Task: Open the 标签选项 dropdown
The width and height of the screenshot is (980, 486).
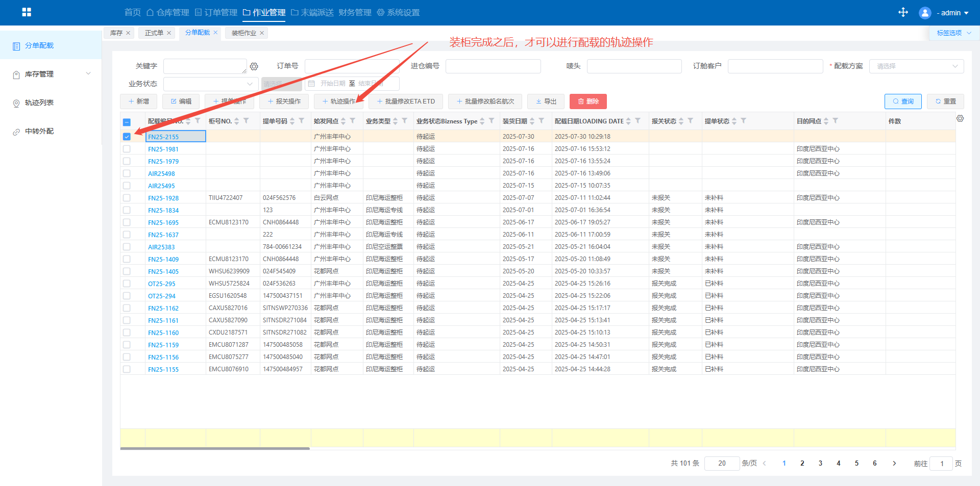Action: (x=953, y=33)
